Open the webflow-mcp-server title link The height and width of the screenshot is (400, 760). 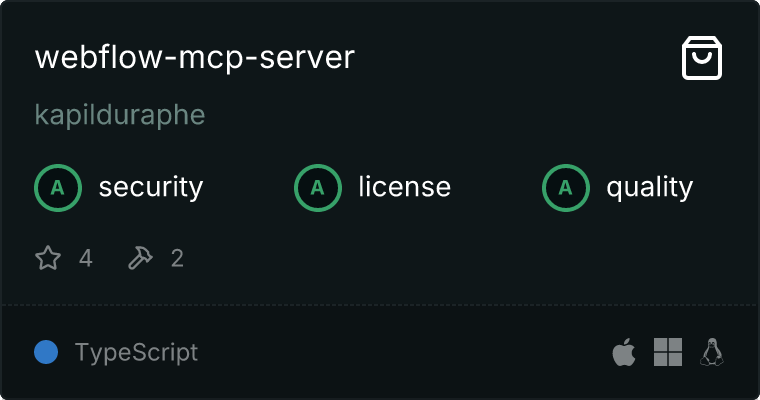[194, 58]
